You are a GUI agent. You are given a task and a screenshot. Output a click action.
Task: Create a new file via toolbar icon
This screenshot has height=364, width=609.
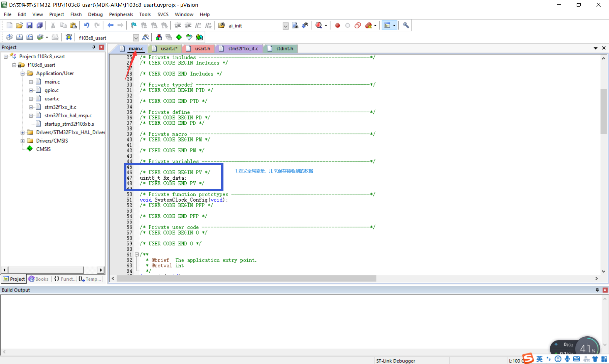coord(9,26)
